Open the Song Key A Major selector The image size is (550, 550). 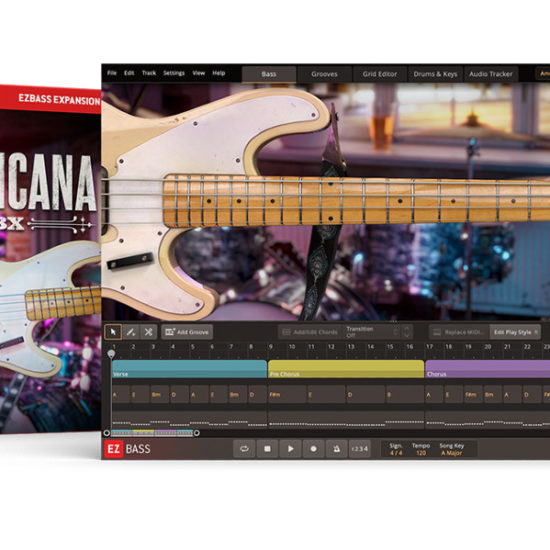pos(451,453)
